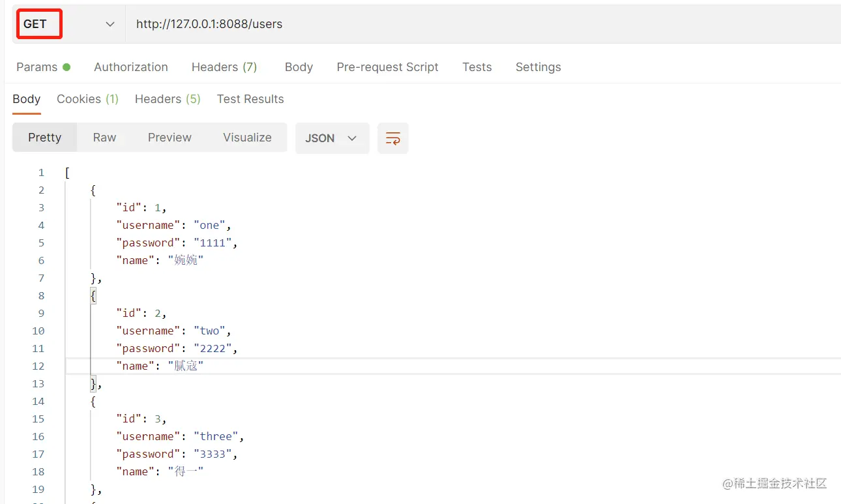Image resolution: width=841 pixels, height=504 pixels.
Task: Switch to Raw response view
Action: 104,138
